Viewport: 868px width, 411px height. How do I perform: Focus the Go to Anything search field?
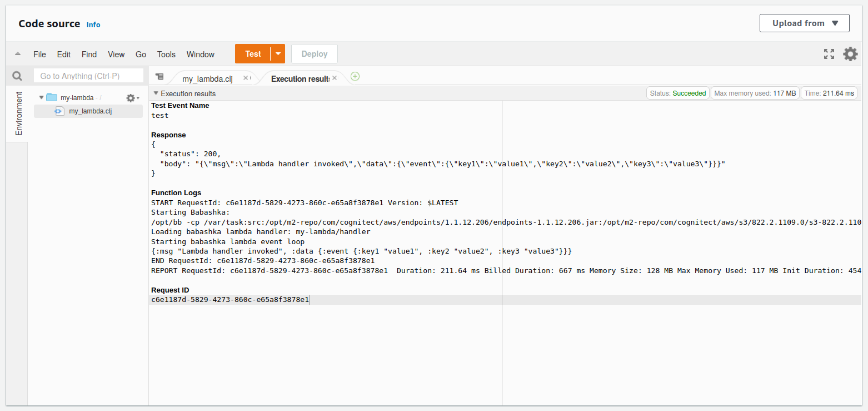(x=88, y=76)
